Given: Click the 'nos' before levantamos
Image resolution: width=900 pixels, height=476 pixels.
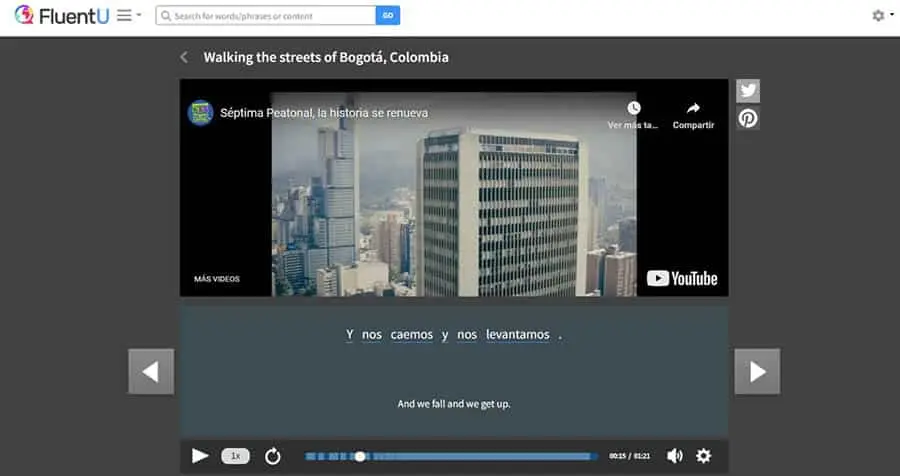Looking at the screenshot, I should [x=467, y=334].
